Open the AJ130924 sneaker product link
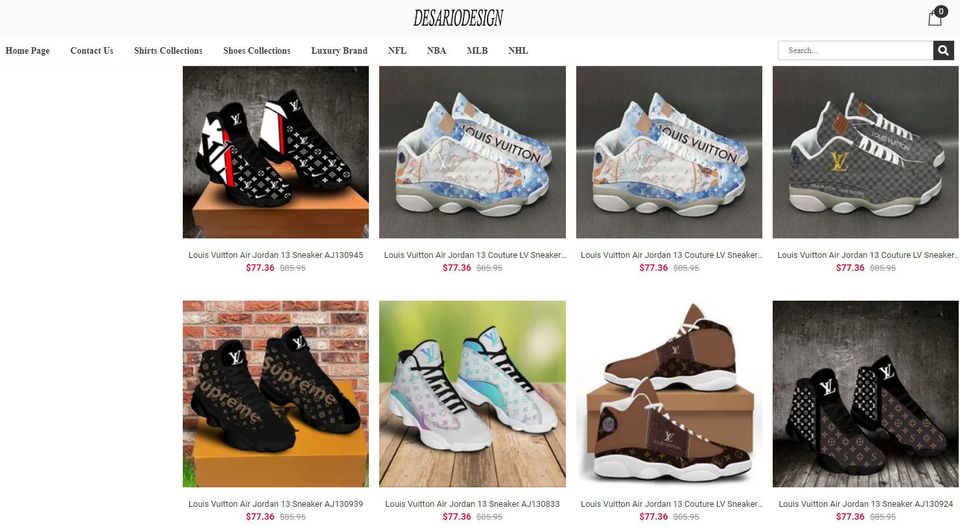This screenshot has height=530, width=960. 866,504
